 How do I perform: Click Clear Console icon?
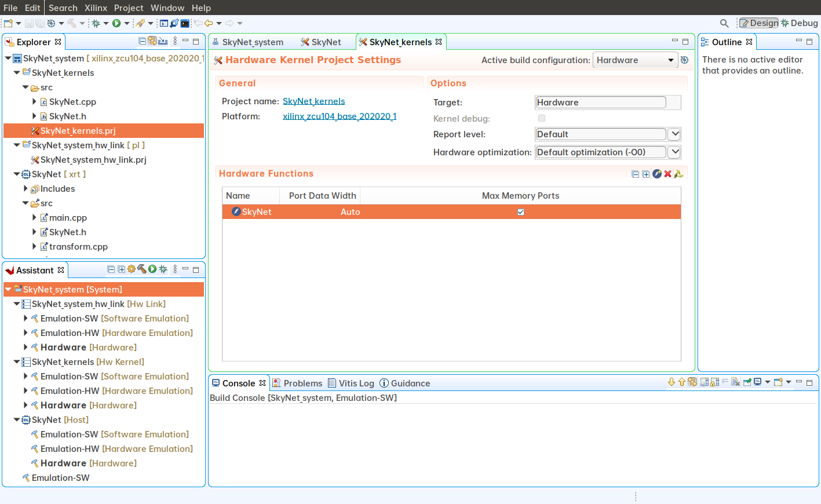[x=735, y=382]
